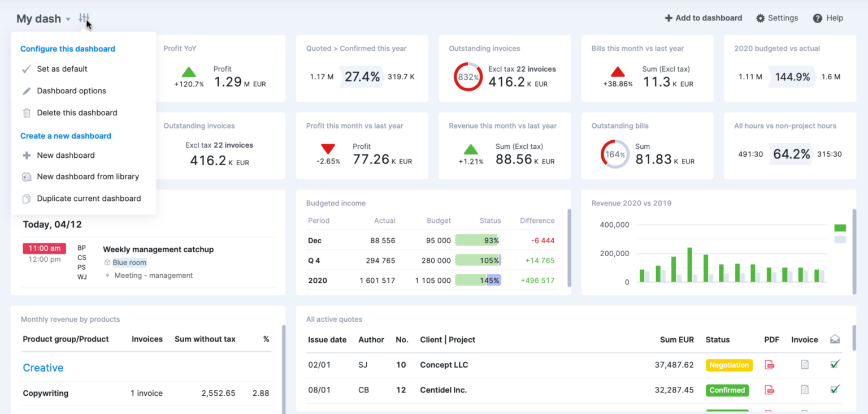868x414 pixels.
Task: Open the Creative product group link
Action: coord(43,368)
